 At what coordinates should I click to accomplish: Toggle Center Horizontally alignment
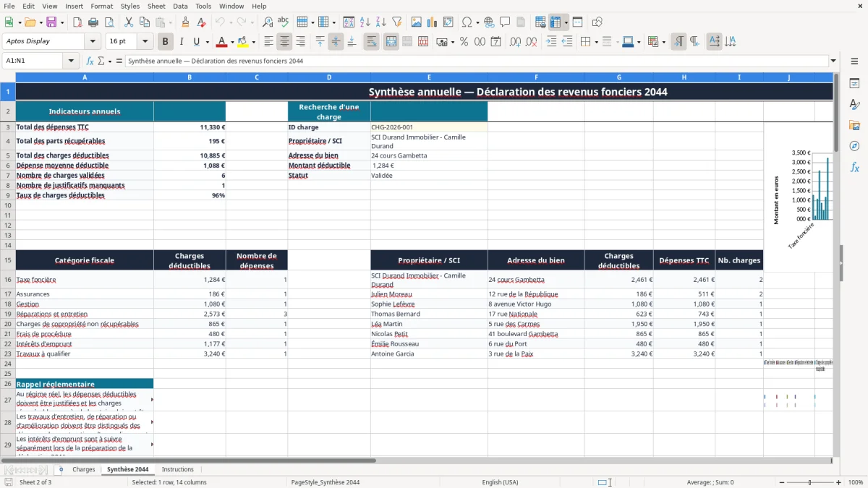click(284, 42)
